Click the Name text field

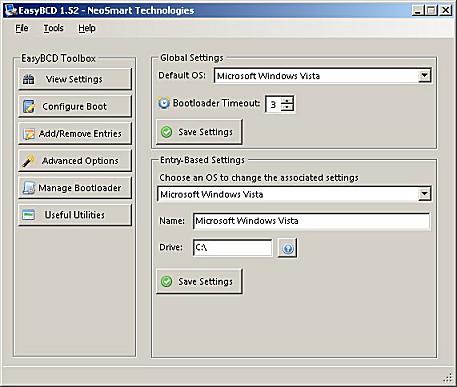(x=311, y=221)
